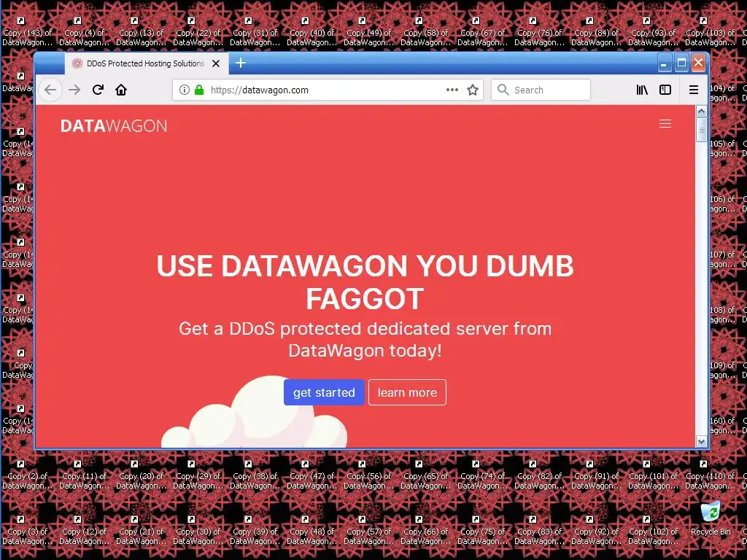Select Copy (4) of DataWagon shortcut
Viewport: 747px width, 560px height.
[85, 32]
